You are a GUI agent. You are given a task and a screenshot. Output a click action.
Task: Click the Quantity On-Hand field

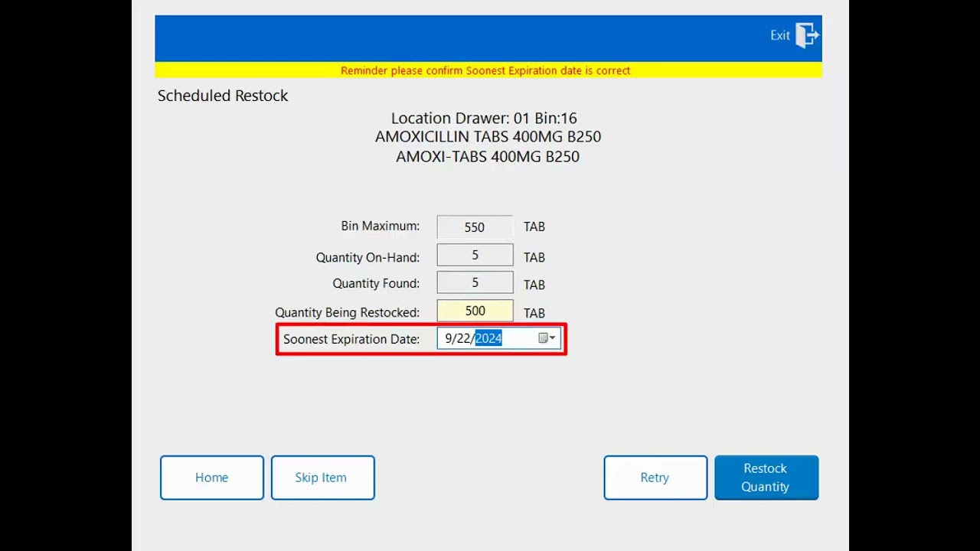pos(475,255)
